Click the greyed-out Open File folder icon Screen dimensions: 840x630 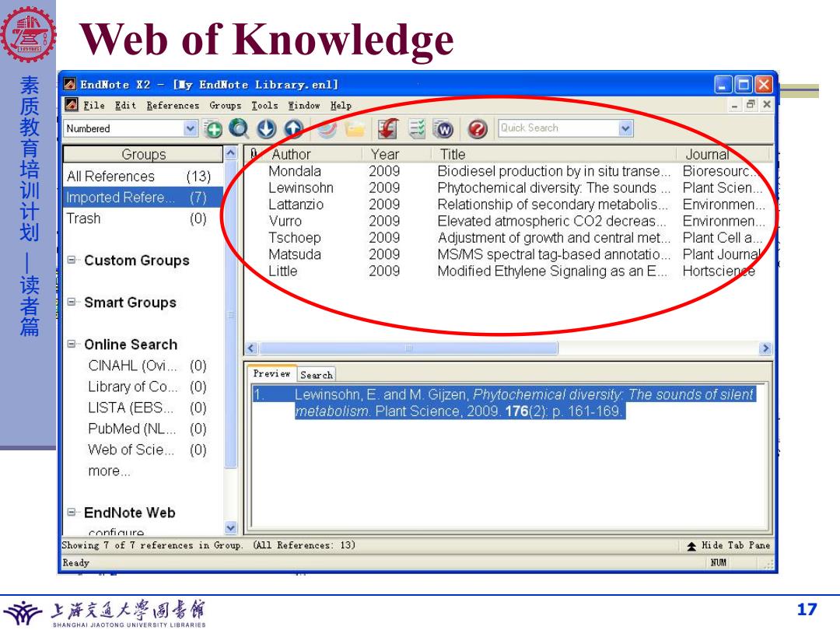(355, 128)
